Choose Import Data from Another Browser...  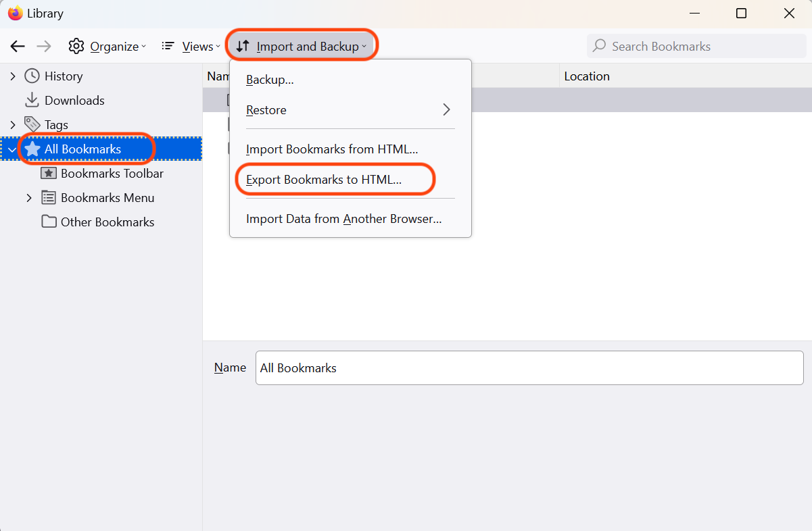(x=350, y=219)
